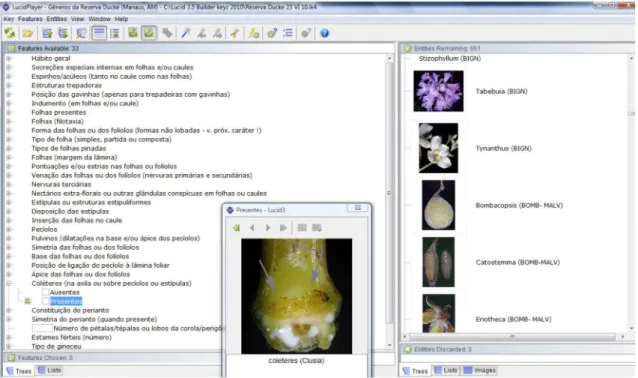Image resolution: width=638 pixels, height=378 pixels.
Task: Click the Tynanthus white flower thumbnail
Action: [438, 148]
